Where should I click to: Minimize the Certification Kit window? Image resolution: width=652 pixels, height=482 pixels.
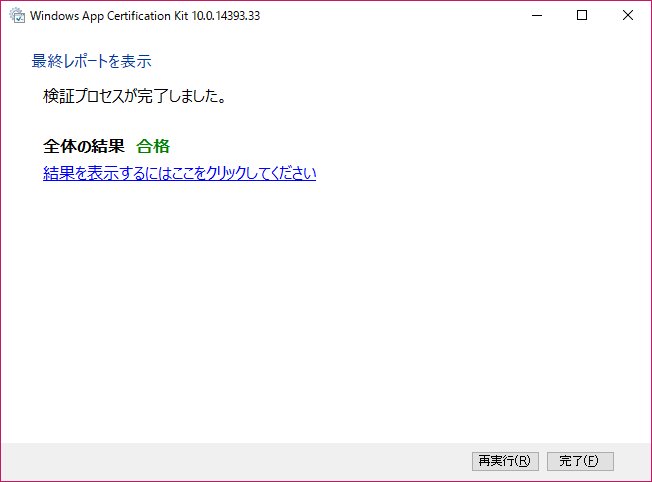pos(537,15)
